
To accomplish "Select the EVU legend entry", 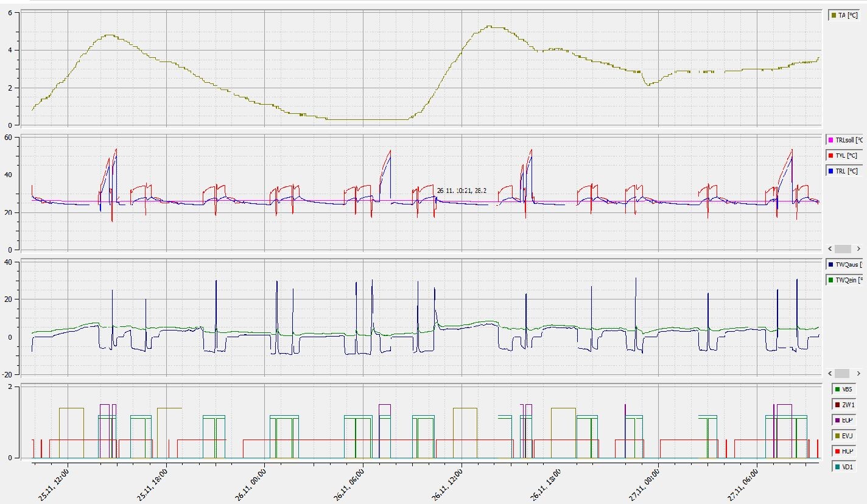I will click(844, 436).
